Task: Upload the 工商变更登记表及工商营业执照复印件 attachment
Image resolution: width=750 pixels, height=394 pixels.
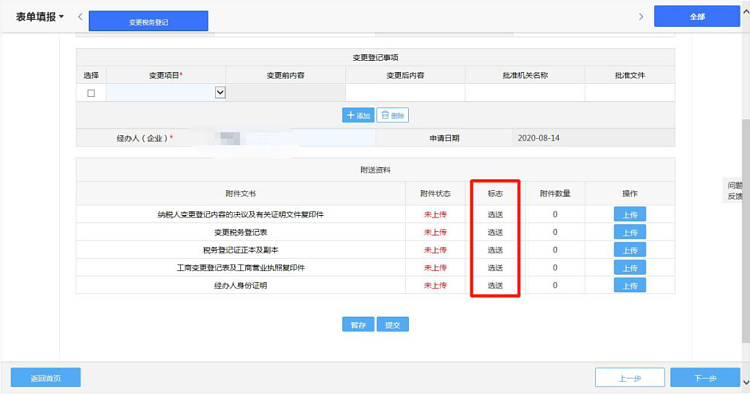Action: 630,268
